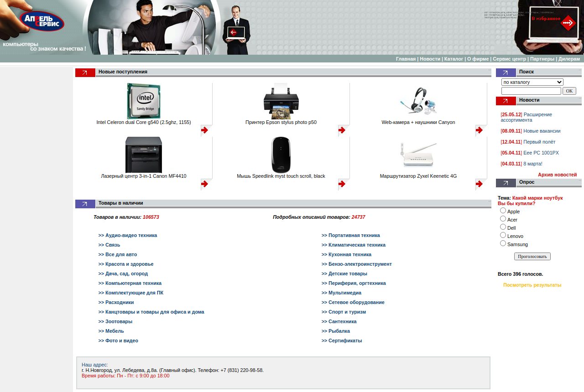Viewport: 584px width, 392px height.
Task: Open О фирме in the top menu
Action: click(478, 59)
